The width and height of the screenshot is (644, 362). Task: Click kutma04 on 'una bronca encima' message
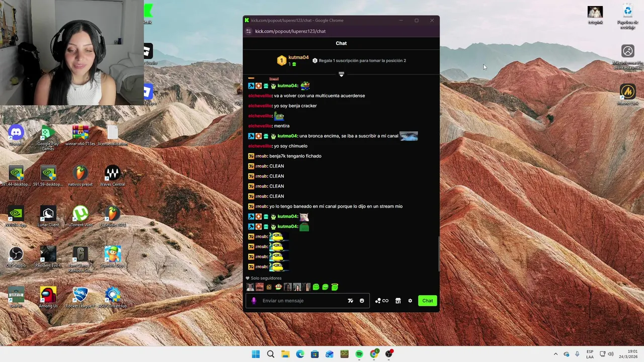[x=287, y=136]
